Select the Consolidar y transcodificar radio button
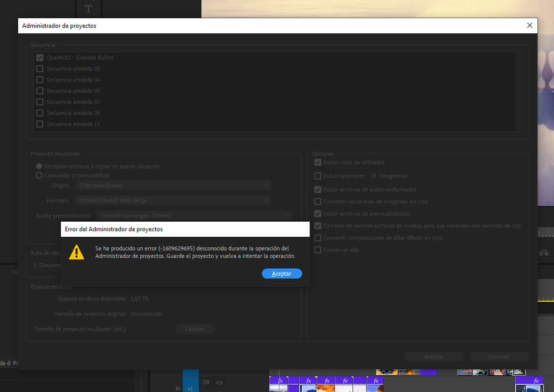This screenshot has height=392, width=554. (x=39, y=175)
